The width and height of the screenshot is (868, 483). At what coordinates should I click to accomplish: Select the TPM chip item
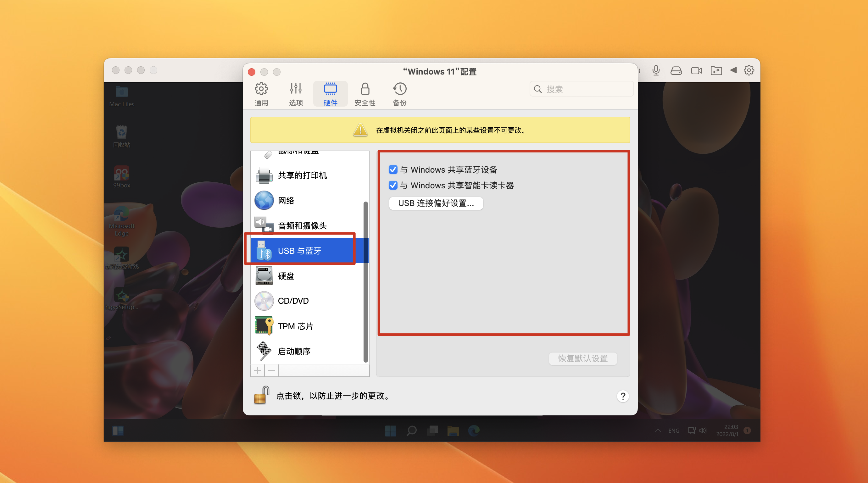[295, 326]
